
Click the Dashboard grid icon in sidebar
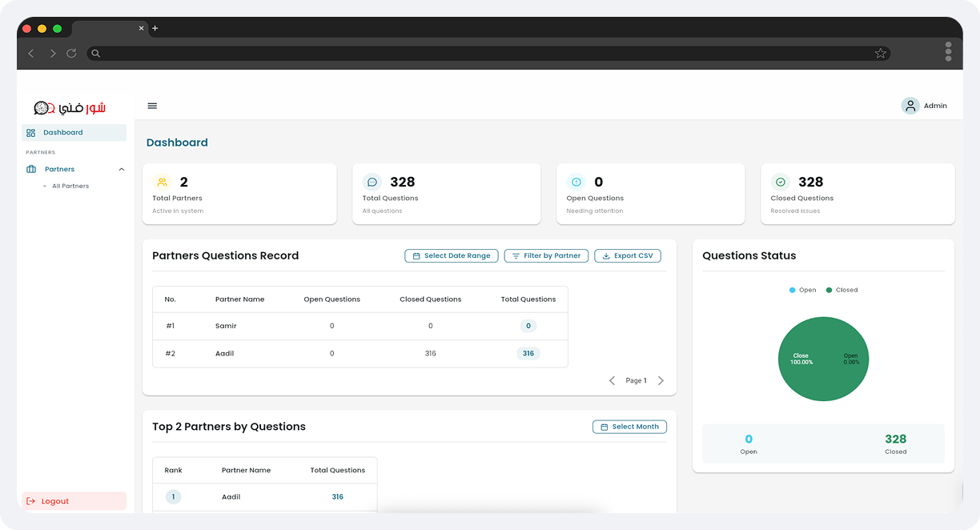[x=30, y=133]
